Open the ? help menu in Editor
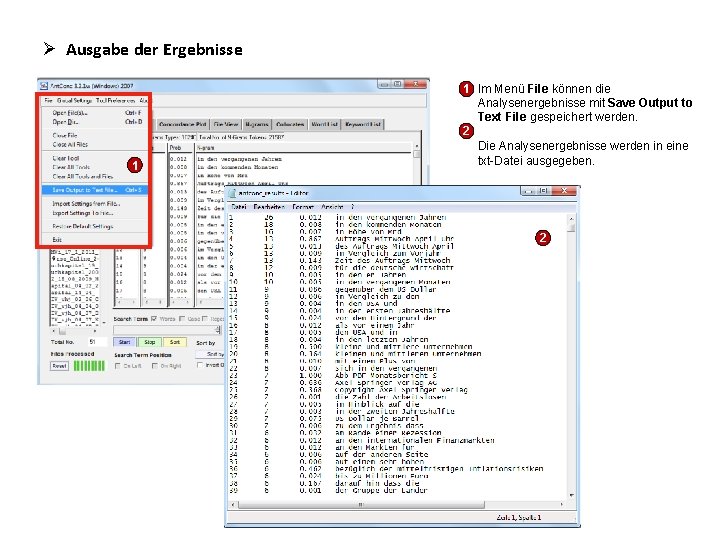 [352, 207]
